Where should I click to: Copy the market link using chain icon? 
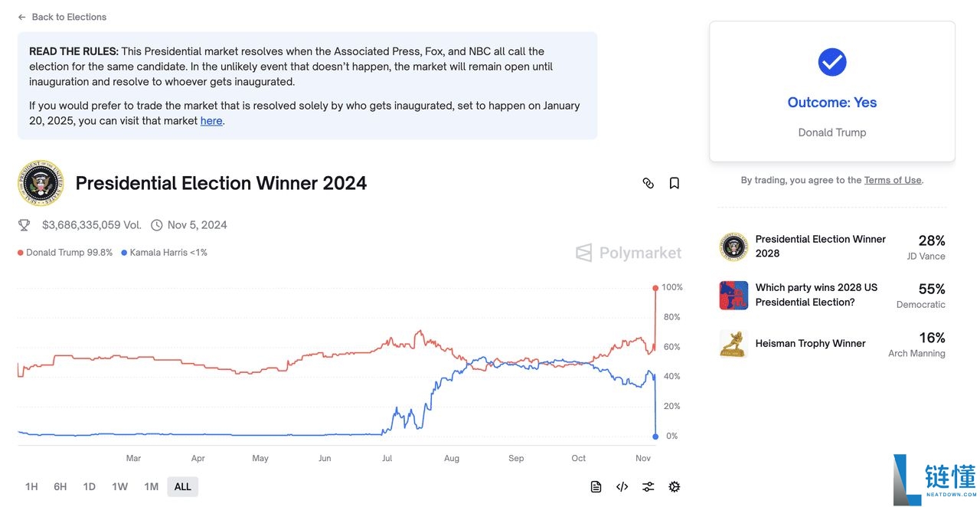(648, 183)
